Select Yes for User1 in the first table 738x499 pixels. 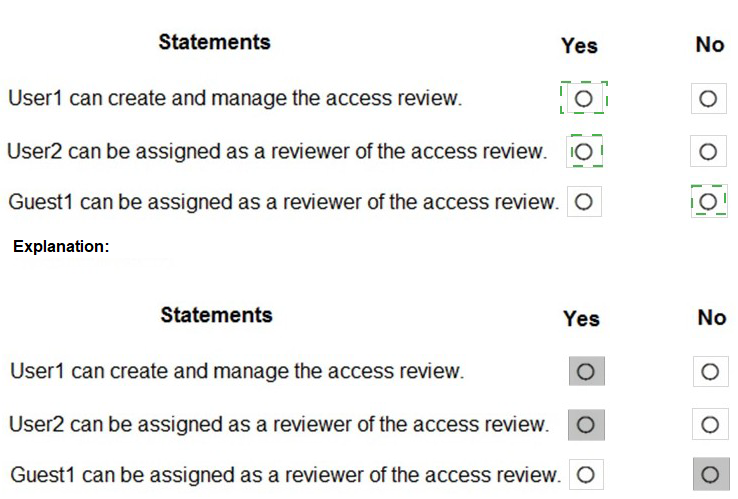pyautogui.click(x=584, y=99)
